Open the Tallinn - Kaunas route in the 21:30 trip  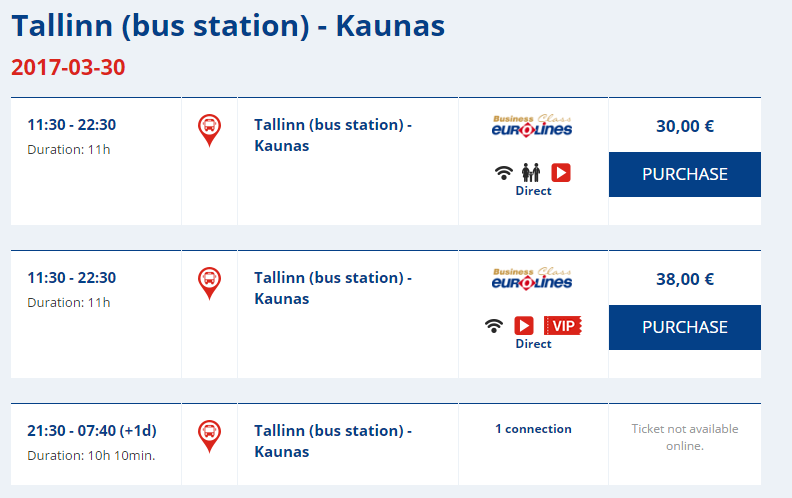pos(333,441)
